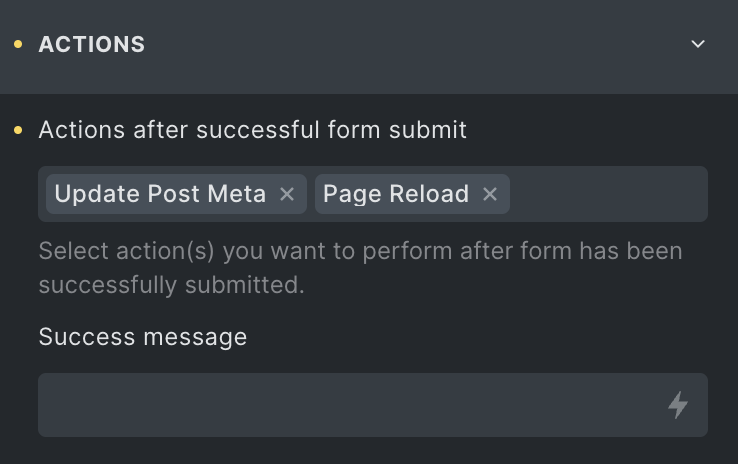Open the actions multi-select dropdown empty area

coord(608,194)
